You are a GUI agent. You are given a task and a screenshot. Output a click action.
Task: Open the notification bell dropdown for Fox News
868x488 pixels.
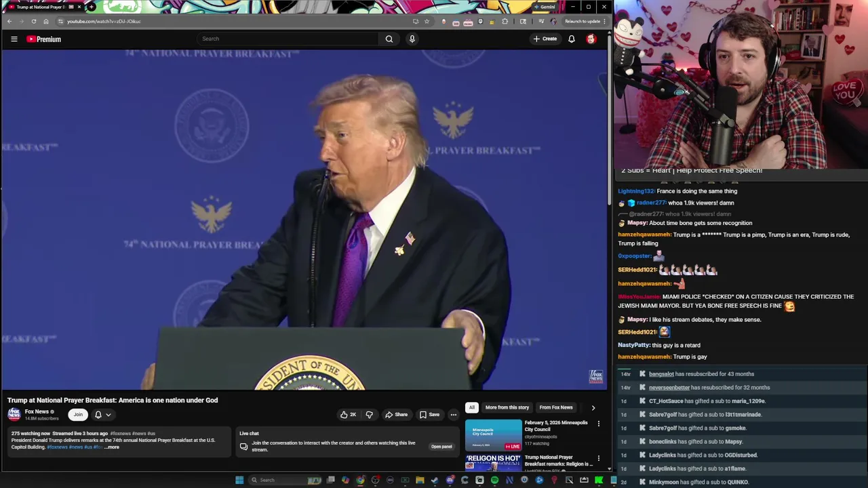[x=103, y=415]
